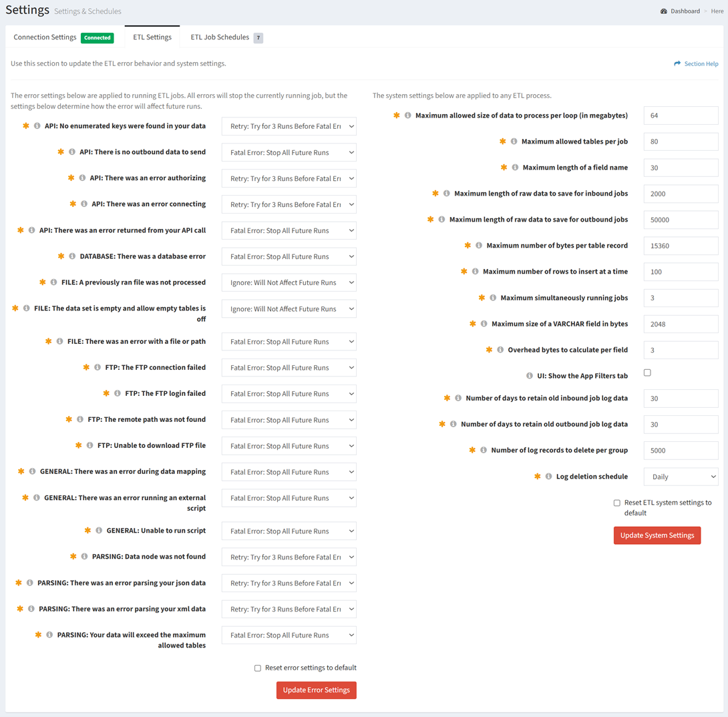
Task: Click info icon next to 'GENERAL: Unable to run script'
Action: click(x=99, y=531)
